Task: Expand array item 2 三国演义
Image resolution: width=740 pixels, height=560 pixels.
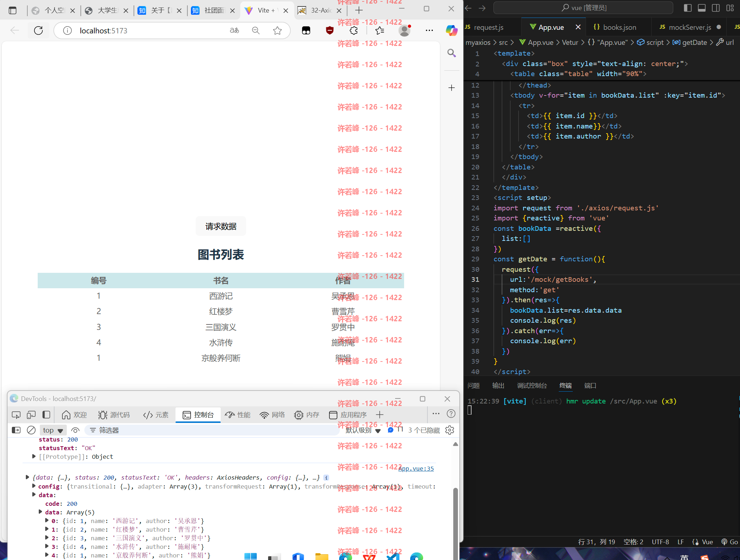Action: pos(47,537)
